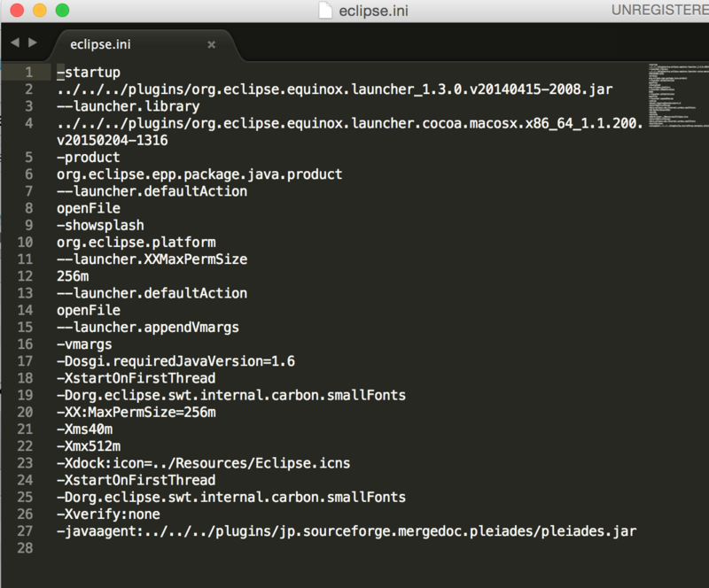Click the yellow minimize window button
The image size is (709, 588).
(40, 10)
